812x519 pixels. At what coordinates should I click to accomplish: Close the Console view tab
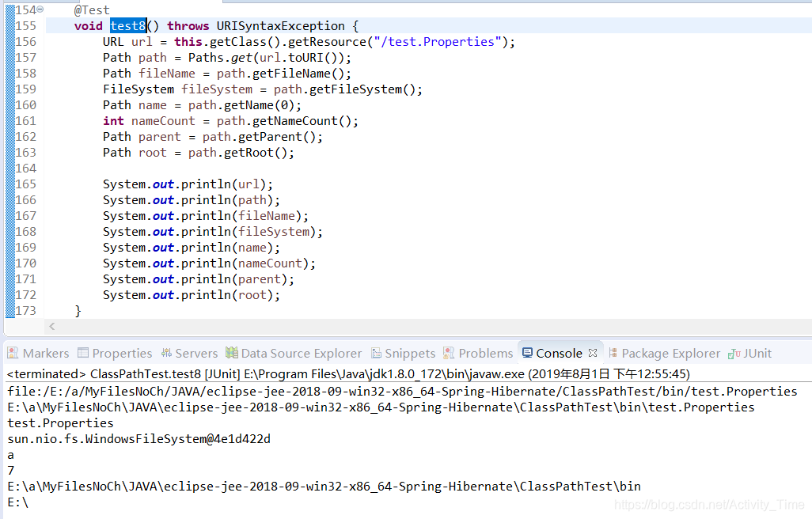tap(593, 352)
